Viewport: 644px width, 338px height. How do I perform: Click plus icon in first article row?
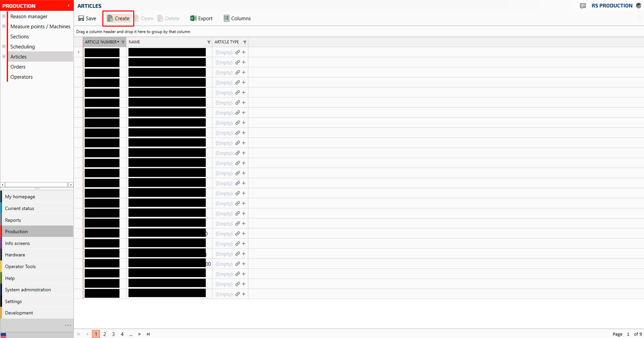[244, 52]
